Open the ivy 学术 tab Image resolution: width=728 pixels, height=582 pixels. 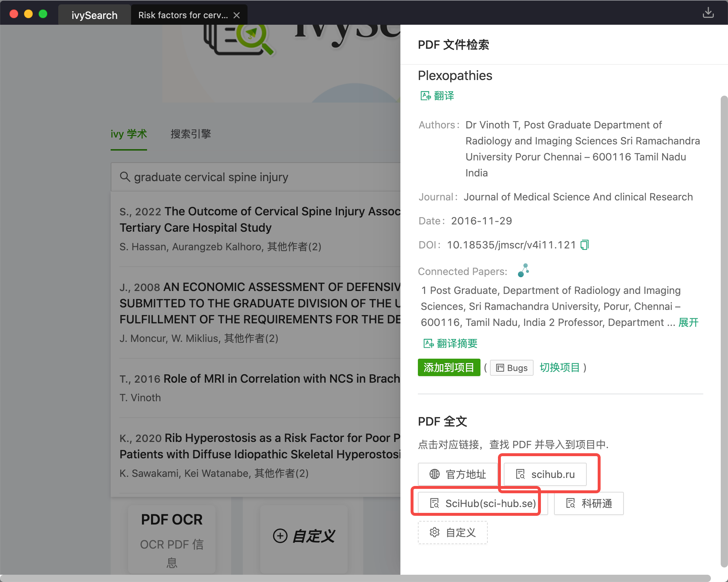129,134
